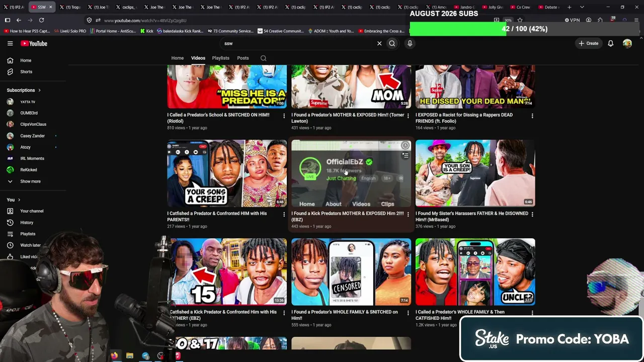Image resolution: width=644 pixels, height=362 pixels.
Task: Open the account avatar menu
Action: coord(627,44)
